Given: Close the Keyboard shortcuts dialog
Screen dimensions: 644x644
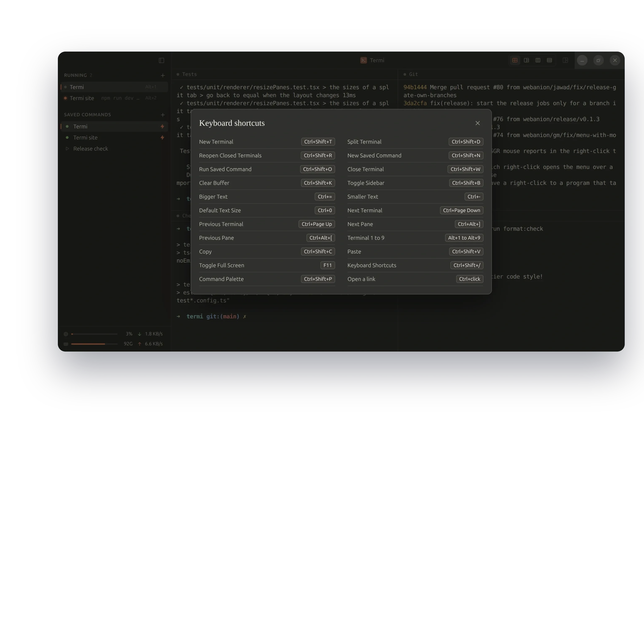Looking at the screenshot, I should click(x=477, y=123).
